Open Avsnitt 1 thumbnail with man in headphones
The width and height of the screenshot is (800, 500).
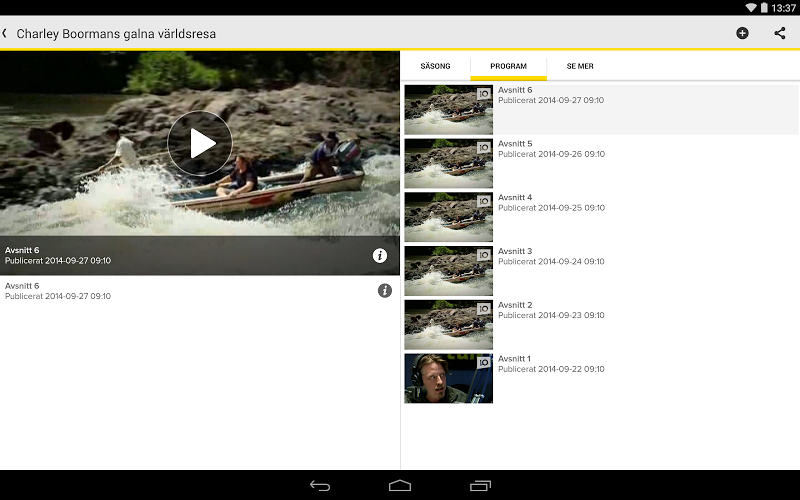[448, 379]
